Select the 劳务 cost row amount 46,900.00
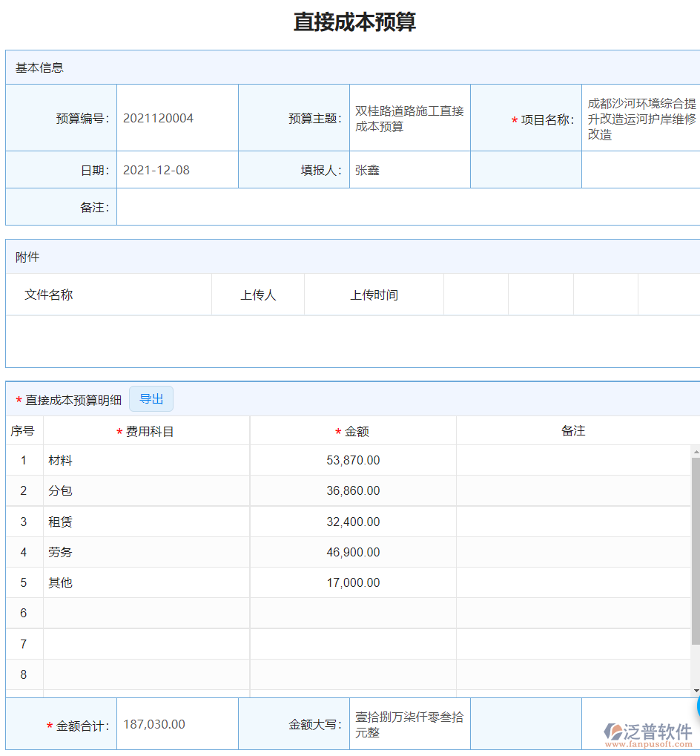Image resolution: width=700 pixels, height=756 pixels. 352,552
